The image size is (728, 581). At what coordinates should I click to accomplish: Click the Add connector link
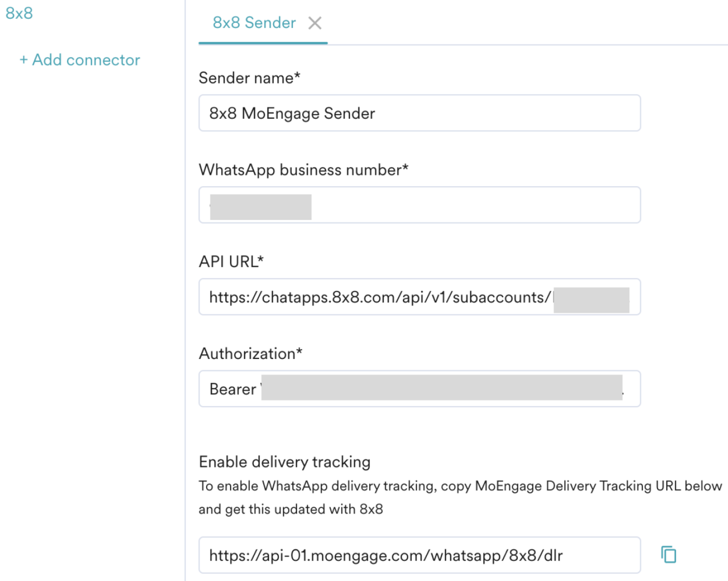[80, 60]
